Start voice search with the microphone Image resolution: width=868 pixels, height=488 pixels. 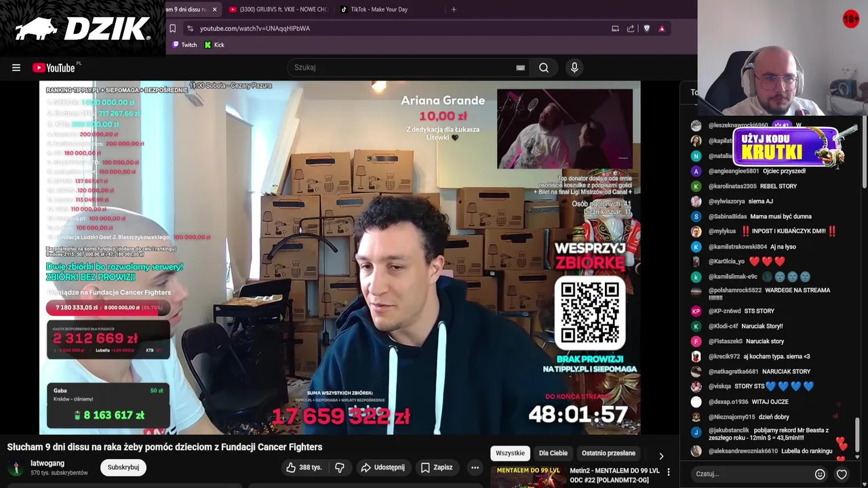click(x=574, y=68)
